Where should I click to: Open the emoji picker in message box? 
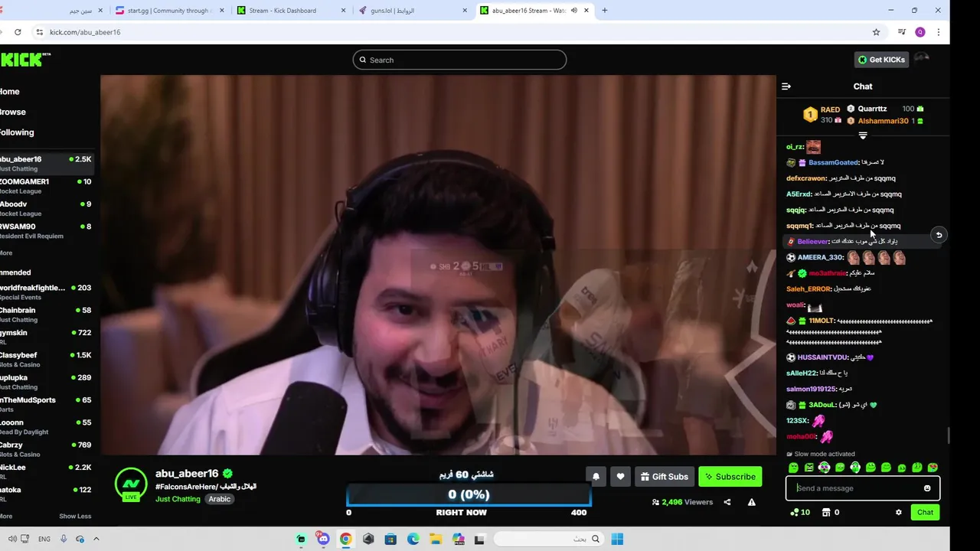tap(927, 488)
